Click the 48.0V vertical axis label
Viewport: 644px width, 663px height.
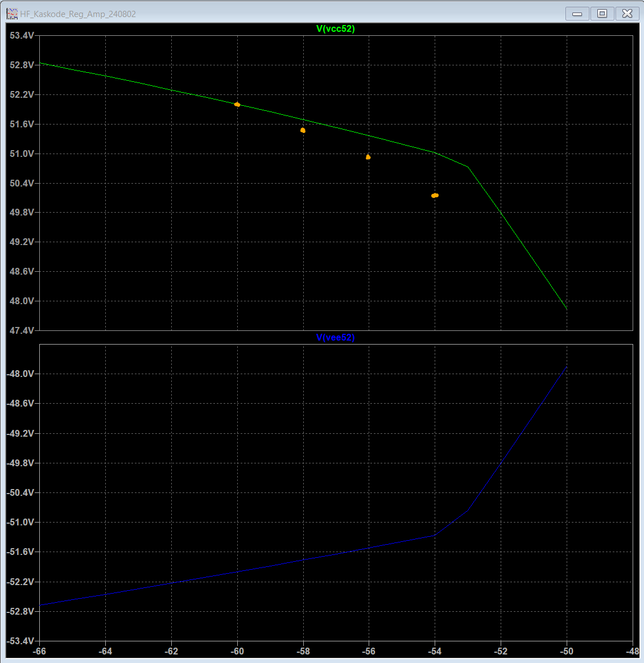[22, 301]
